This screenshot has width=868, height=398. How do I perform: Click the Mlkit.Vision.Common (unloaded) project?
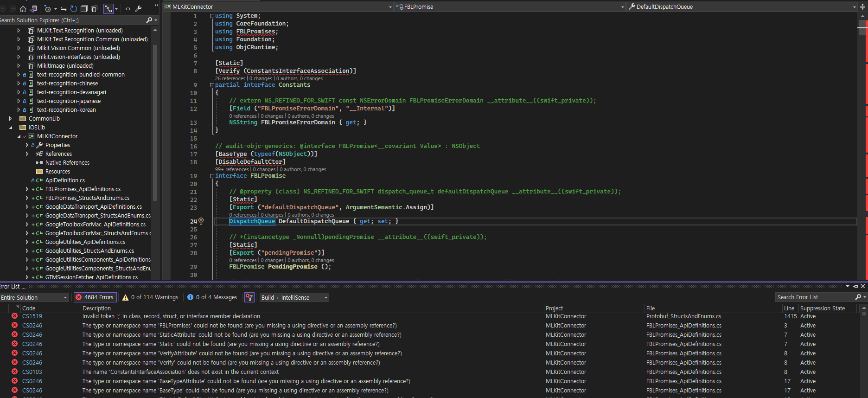click(78, 48)
